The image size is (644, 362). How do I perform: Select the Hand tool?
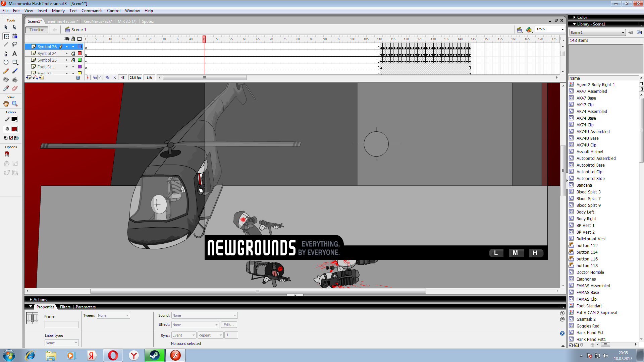[x=6, y=104]
